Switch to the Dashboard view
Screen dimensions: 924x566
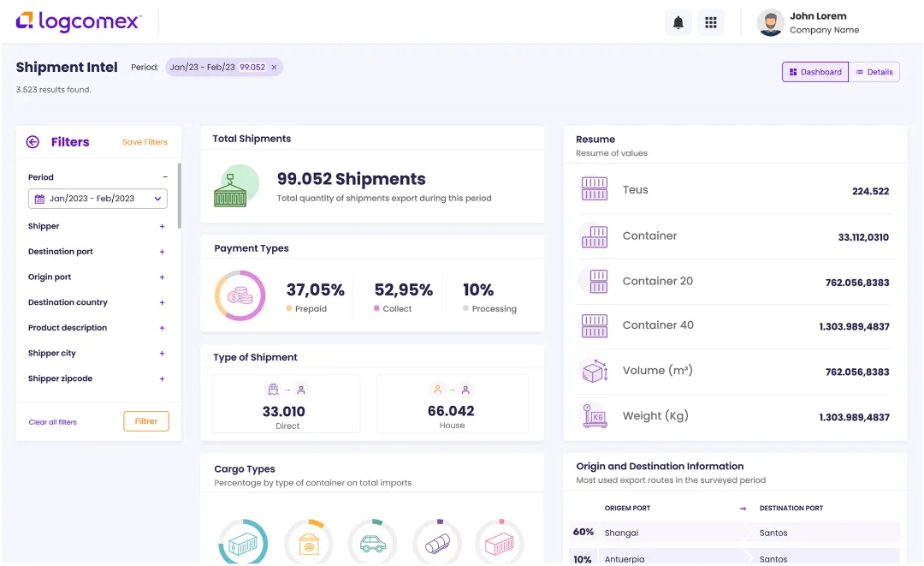pyautogui.click(x=814, y=72)
